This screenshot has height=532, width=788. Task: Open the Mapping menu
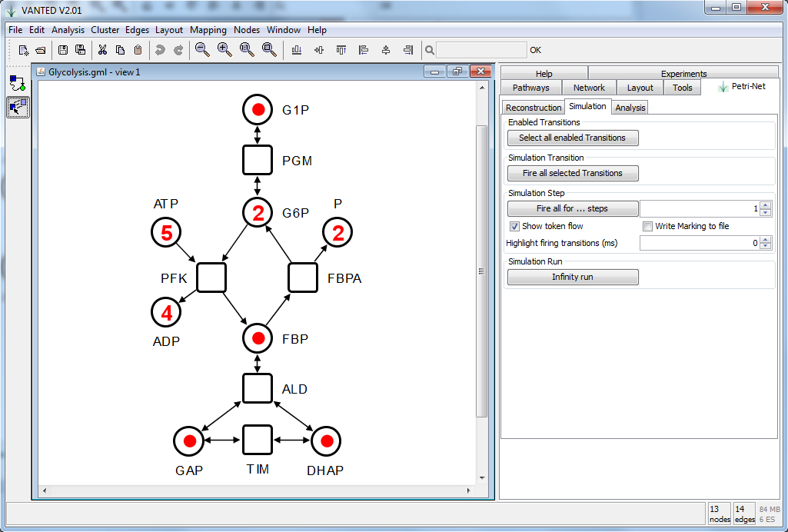[208, 30]
